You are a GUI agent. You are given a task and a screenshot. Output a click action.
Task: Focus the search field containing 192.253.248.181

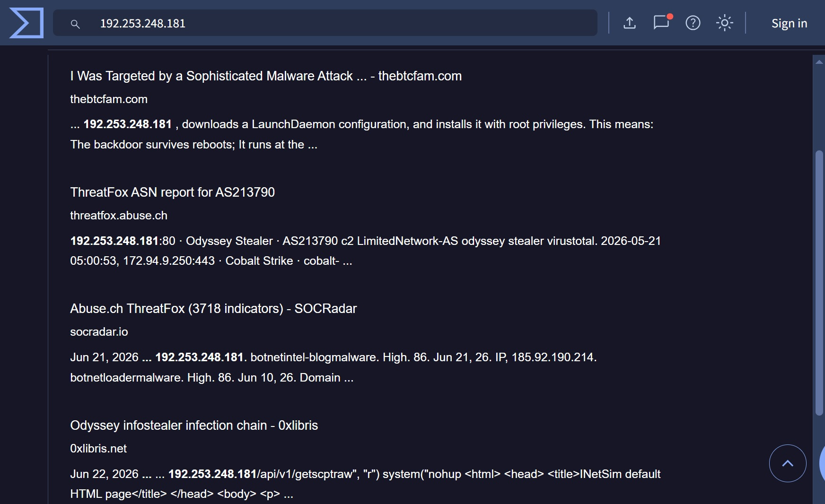325,23
